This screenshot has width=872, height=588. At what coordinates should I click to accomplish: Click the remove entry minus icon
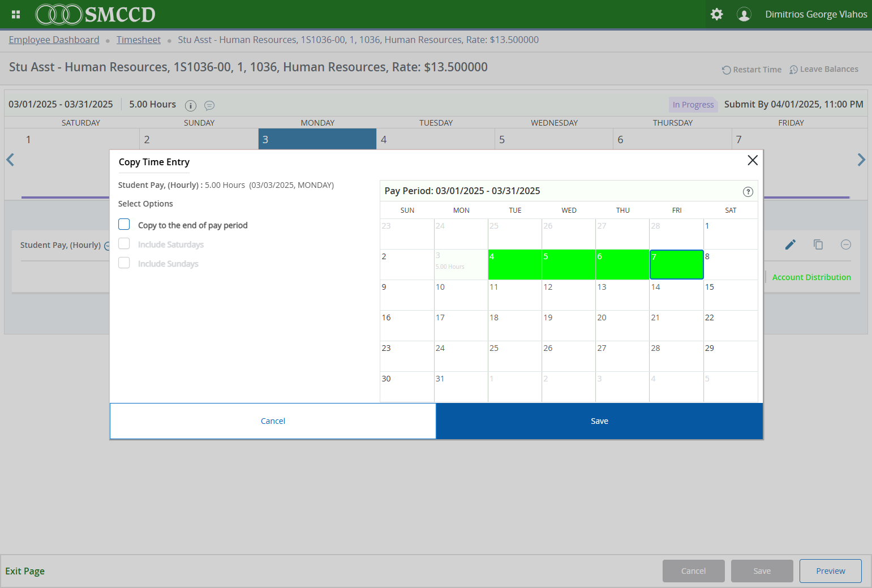click(x=846, y=244)
